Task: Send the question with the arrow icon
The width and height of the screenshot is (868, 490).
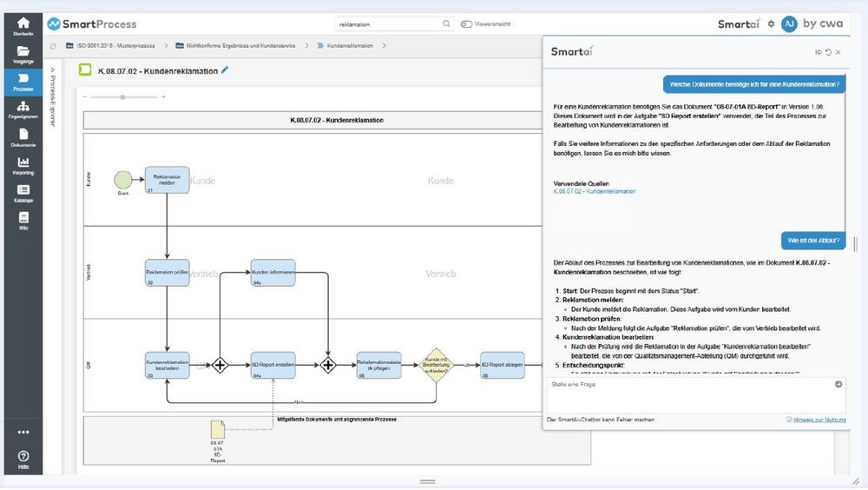Action: point(838,384)
